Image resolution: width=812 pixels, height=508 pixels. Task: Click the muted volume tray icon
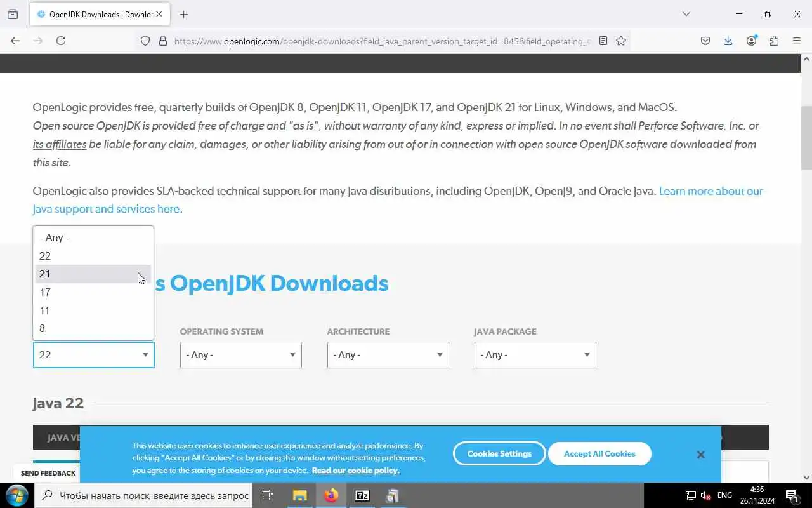(x=705, y=495)
